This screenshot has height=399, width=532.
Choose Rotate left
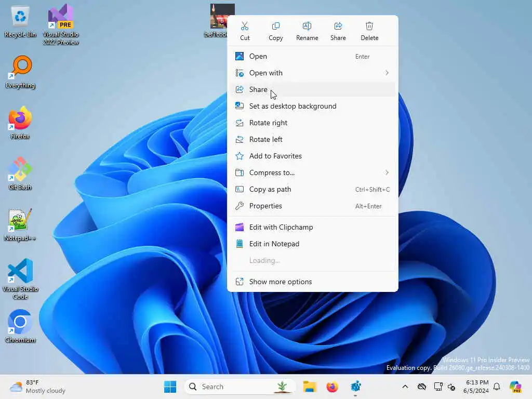pos(312,139)
